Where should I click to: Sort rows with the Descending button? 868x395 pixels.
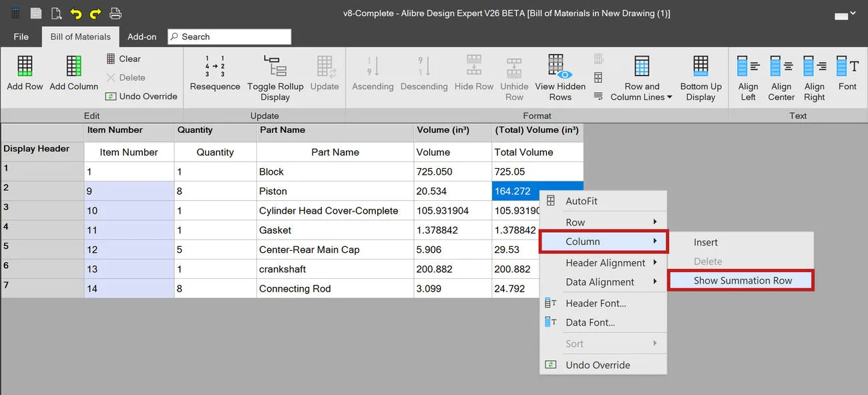pyautogui.click(x=424, y=73)
